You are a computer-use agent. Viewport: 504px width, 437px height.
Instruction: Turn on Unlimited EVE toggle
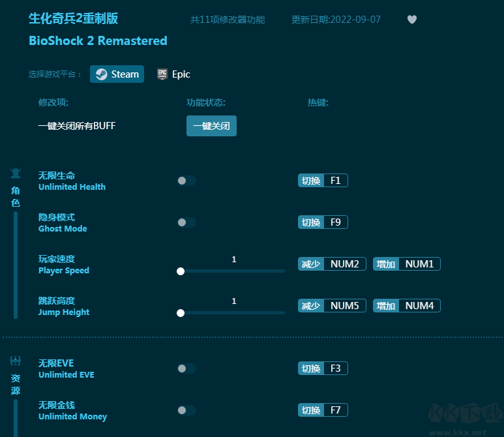(186, 369)
